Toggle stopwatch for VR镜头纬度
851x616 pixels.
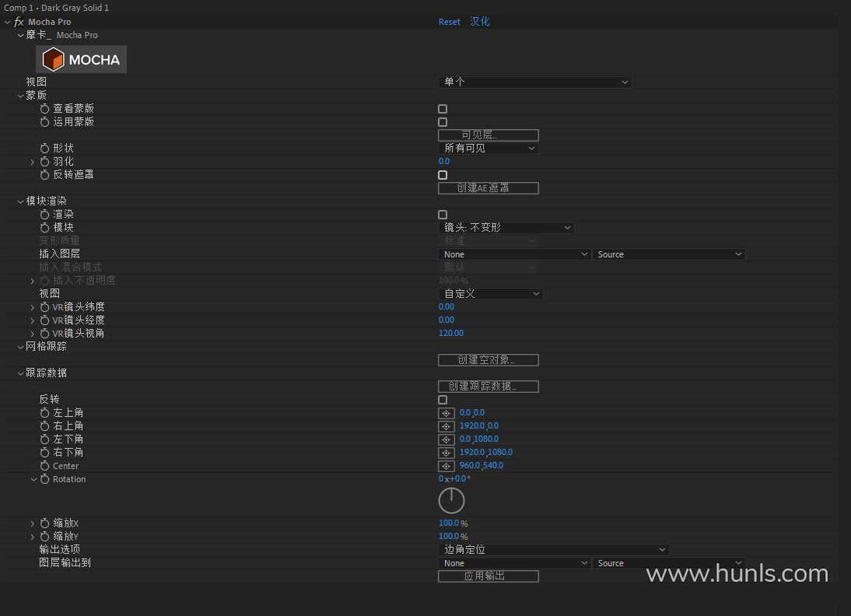(44, 307)
